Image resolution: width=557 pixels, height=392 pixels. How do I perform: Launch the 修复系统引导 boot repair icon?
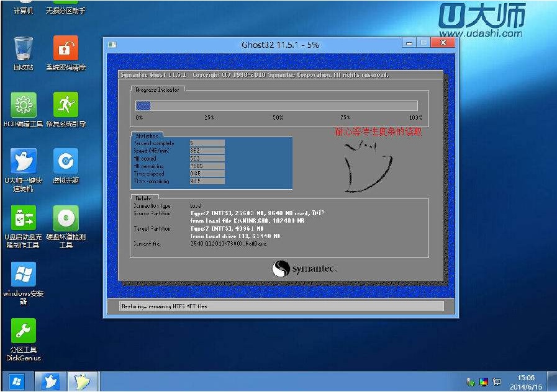pos(66,105)
